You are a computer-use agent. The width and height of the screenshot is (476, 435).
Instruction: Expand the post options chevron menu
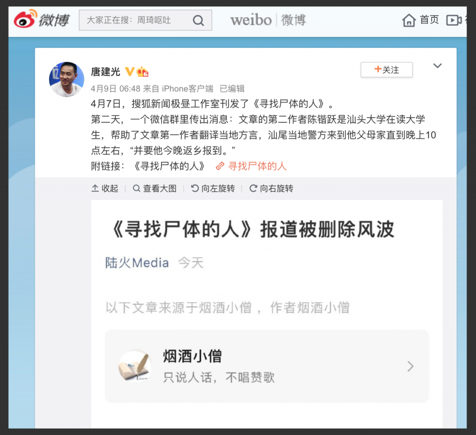tap(437, 66)
